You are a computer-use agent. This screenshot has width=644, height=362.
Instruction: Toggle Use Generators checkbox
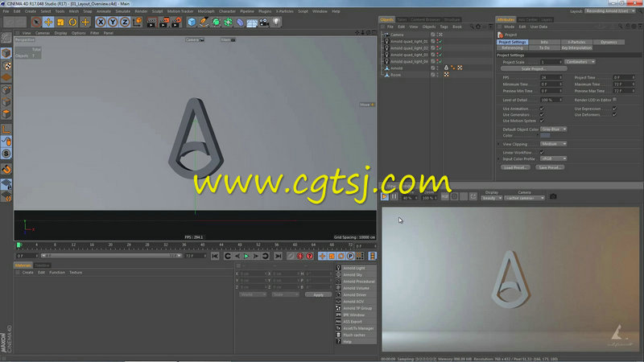pos(542,115)
